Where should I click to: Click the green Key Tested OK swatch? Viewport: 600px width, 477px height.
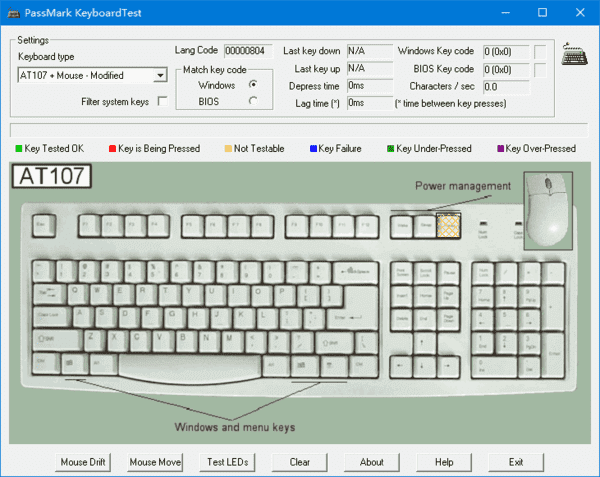click(x=17, y=149)
